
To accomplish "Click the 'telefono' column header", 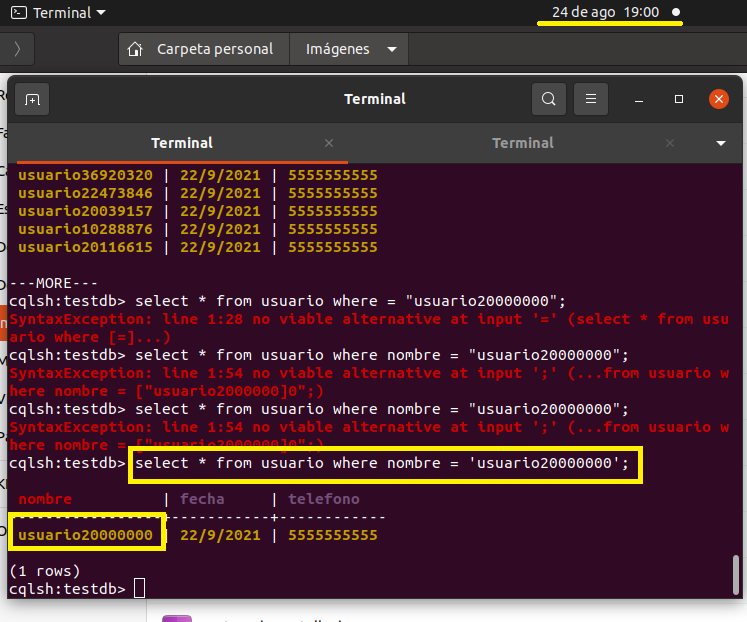I will coord(323,499).
